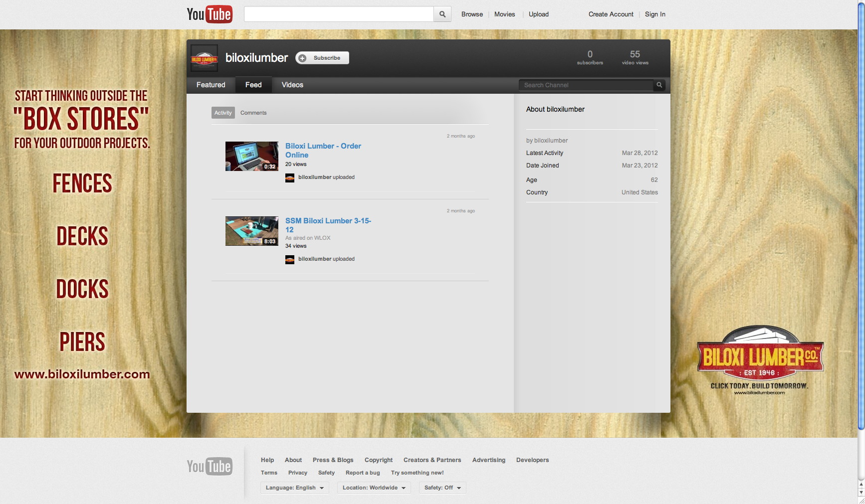Open the Movies link in the header

click(x=504, y=14)
